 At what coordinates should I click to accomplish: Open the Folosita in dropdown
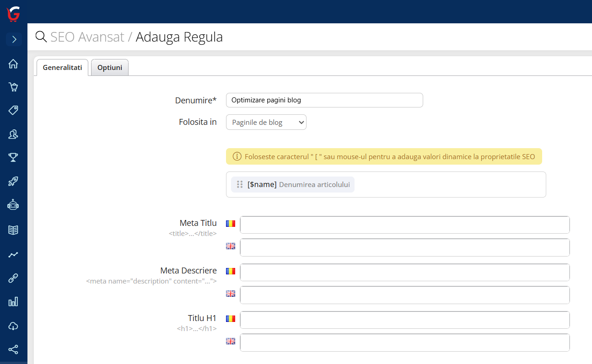pyautogui.click(x=266, y=123)
